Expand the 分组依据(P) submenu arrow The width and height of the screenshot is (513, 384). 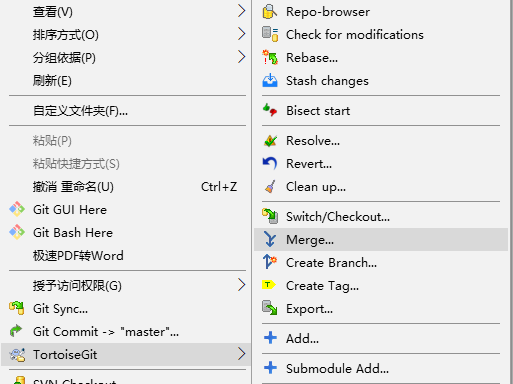click(x=242, y=57)
